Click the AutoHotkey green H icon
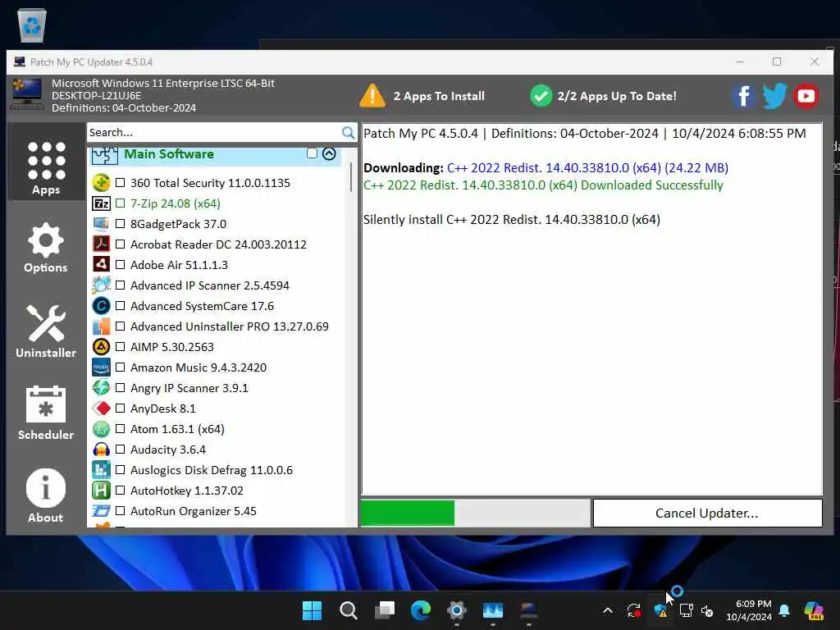Image resolution: width=840 pixels, height=630 pixels. pos(101,491)
